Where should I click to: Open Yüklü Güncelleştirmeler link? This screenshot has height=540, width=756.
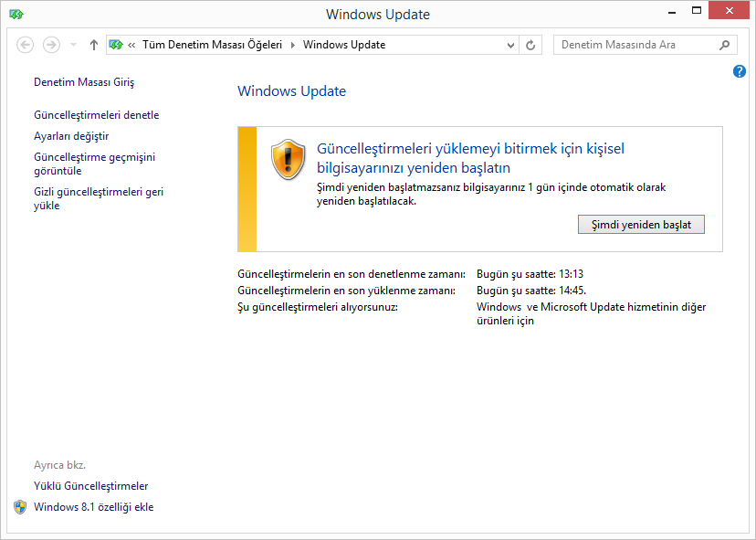pyautogui.click(x=90, y=486)
